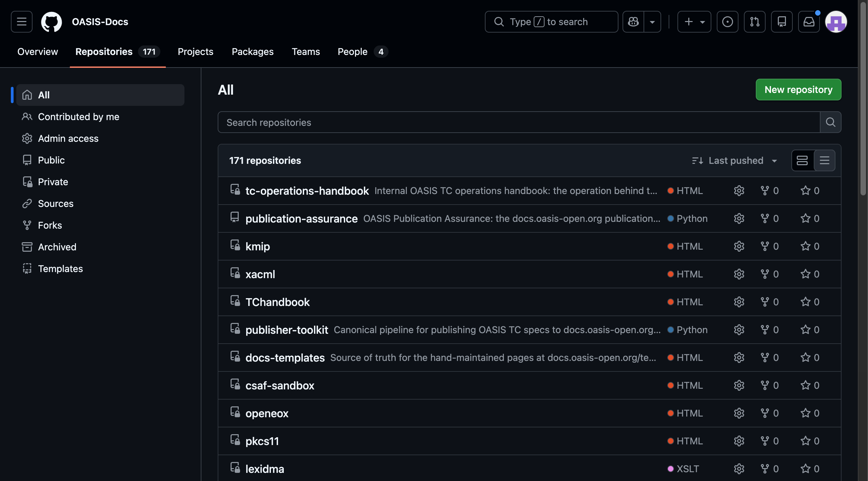View star count for publication-assurance

[810, 218]
